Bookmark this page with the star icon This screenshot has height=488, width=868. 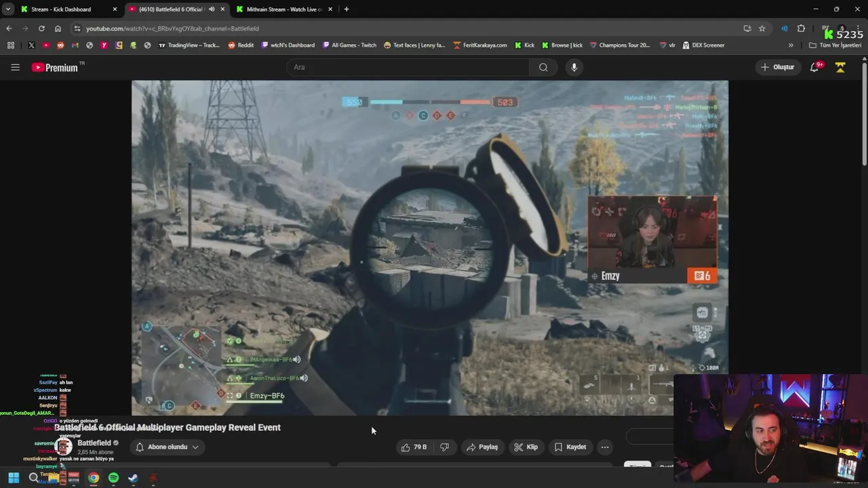(x=762, y=28)
